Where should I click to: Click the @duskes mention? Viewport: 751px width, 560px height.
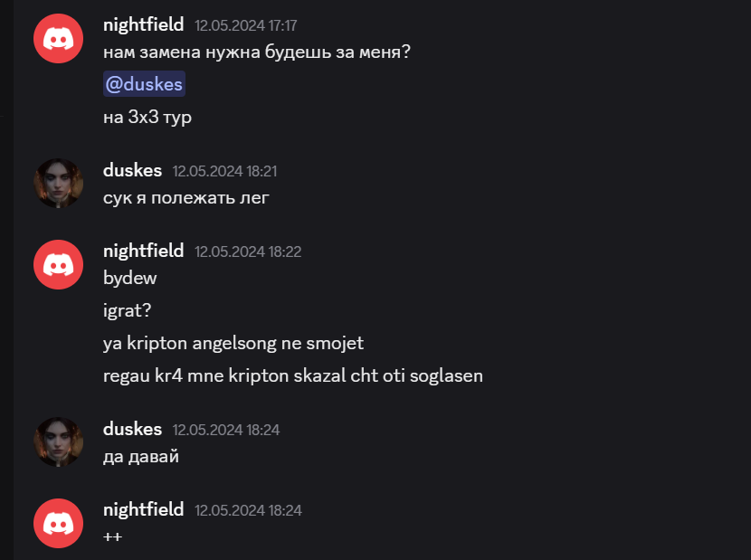[x=145, y=85]
